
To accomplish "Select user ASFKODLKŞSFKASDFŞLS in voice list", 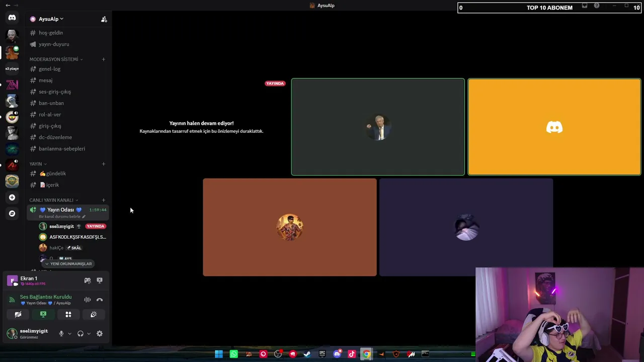I will tap(73, 237).
